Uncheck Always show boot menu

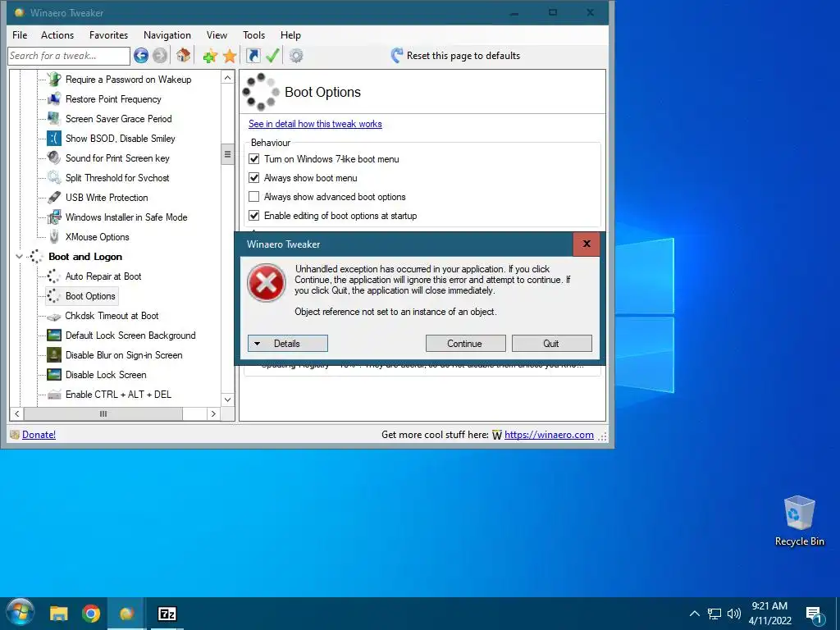[x=254, y=178]
